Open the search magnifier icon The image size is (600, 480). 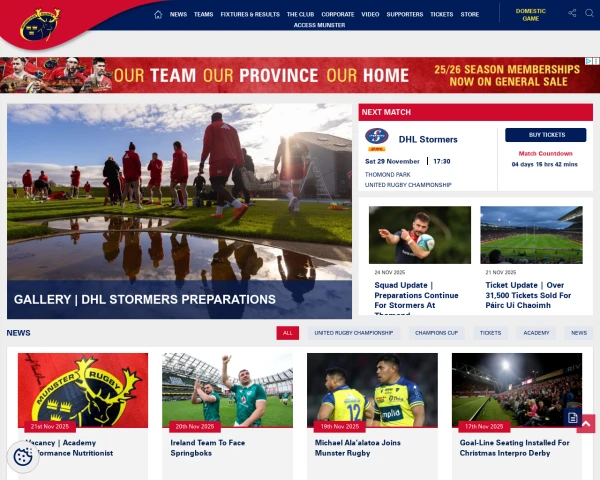(589, 13)
